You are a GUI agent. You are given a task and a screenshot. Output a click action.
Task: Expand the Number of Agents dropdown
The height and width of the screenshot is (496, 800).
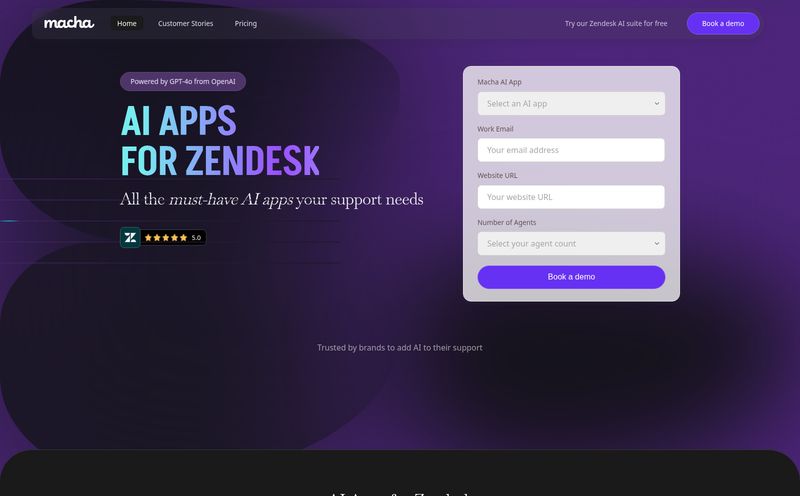pyautogui.click(x=571, y=243)
